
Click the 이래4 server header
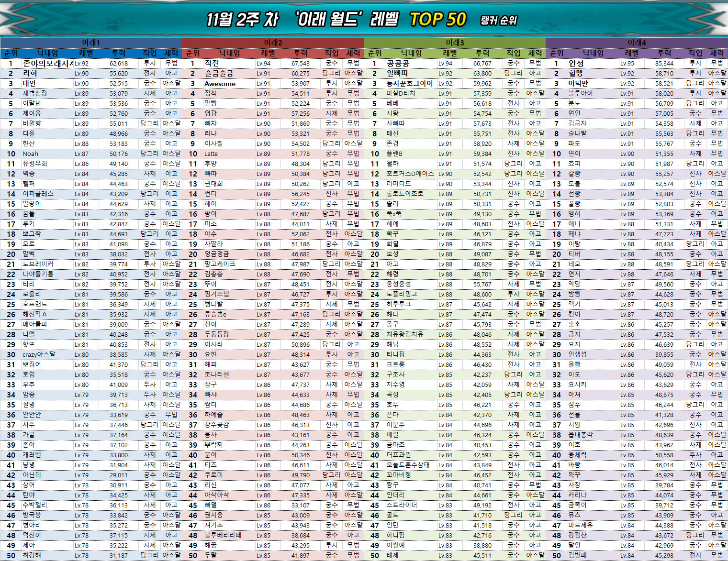click(x=637, y=43)
